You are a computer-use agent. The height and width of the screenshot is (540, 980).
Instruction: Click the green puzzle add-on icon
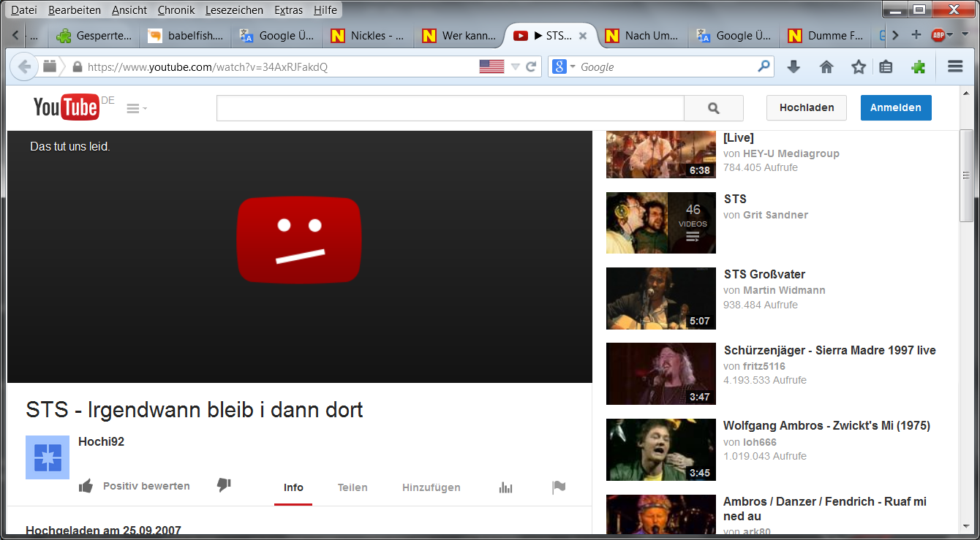(x=918, y=67)
